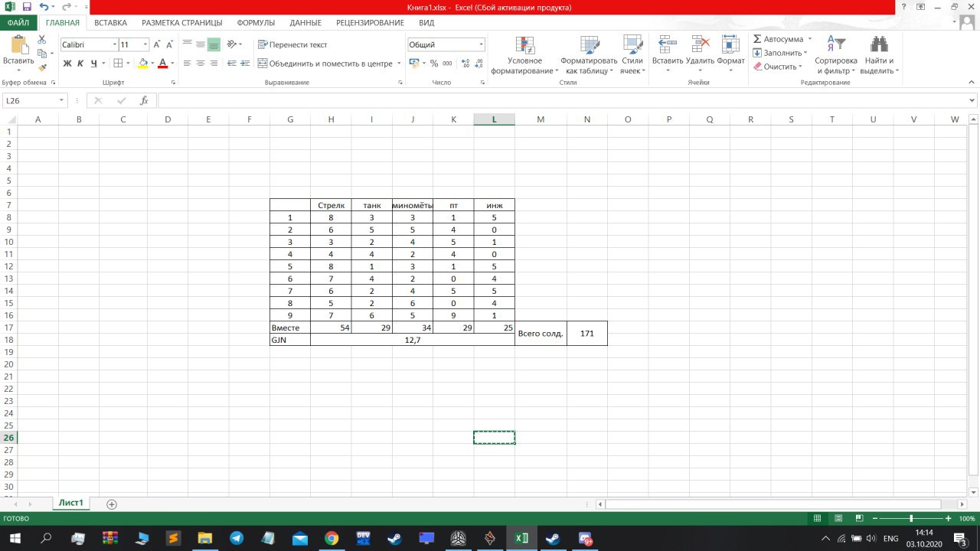Screen dimensions: 980x551
Task: Select column L header
Action: pos(494,119)
